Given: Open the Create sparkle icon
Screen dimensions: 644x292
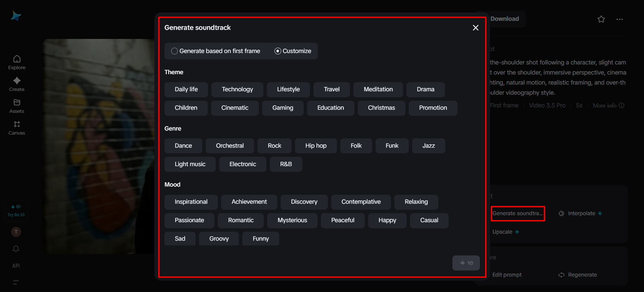Looking at the screenshot, I should click(x=17, y=81).
